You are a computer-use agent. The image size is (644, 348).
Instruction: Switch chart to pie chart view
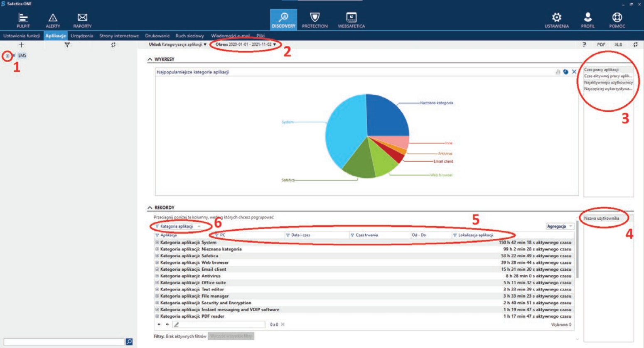[x=565, y=72]
